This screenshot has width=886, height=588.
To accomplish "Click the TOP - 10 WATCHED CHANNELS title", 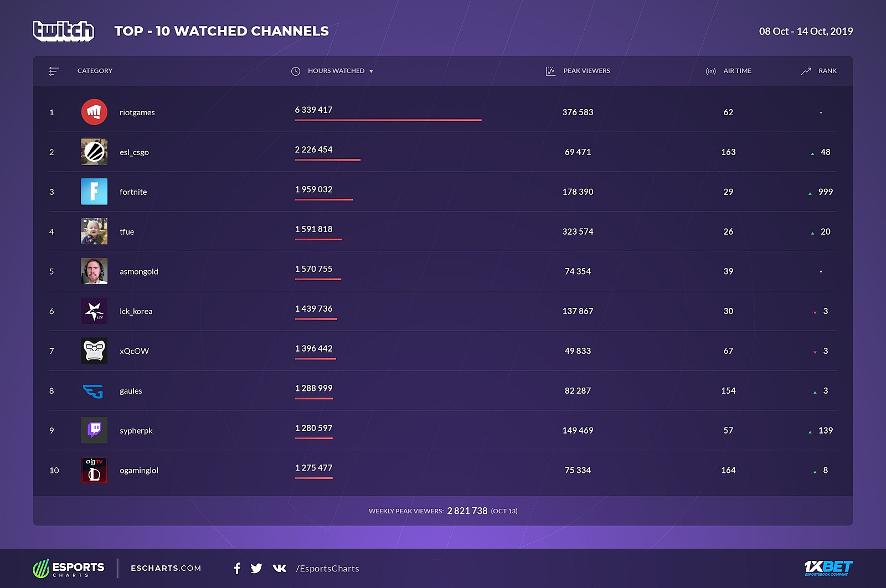I will (221, 31).
